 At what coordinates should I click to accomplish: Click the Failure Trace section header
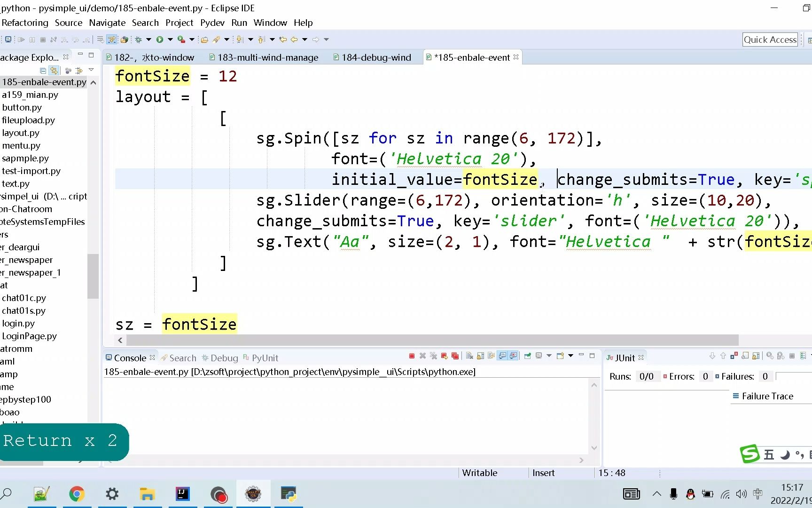coord(766,396)
